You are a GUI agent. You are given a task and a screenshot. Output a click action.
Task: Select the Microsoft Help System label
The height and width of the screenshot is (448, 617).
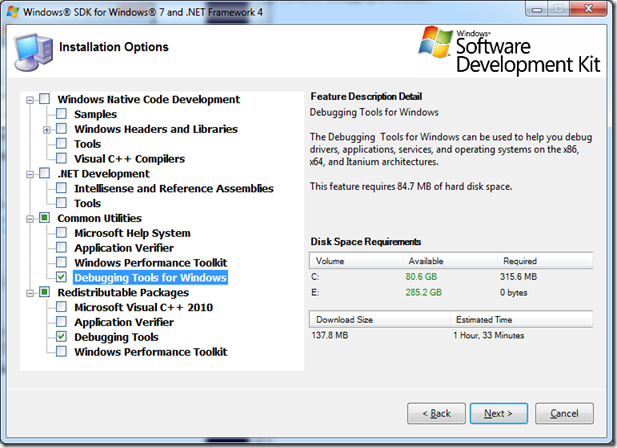click(x=132, y=233)
